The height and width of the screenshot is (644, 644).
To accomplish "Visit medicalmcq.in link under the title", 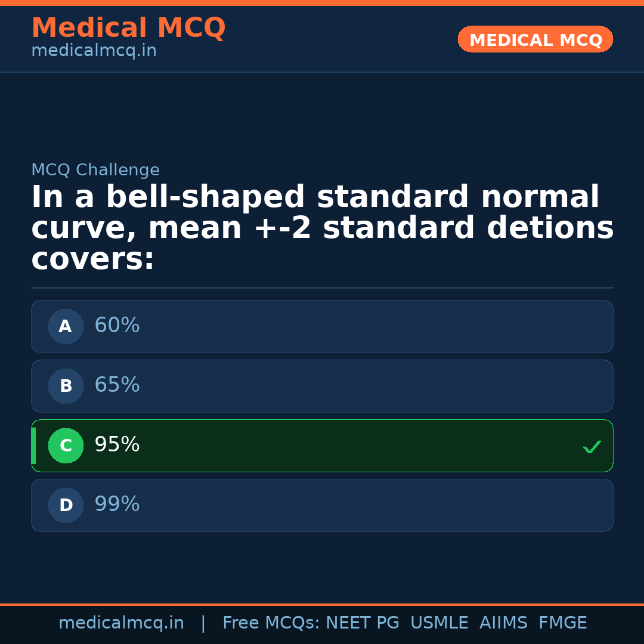I will click(x=94, y=51).
